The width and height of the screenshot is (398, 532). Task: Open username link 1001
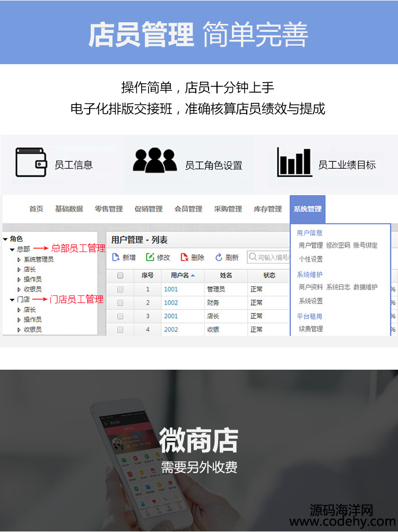[x=171, y=290]
